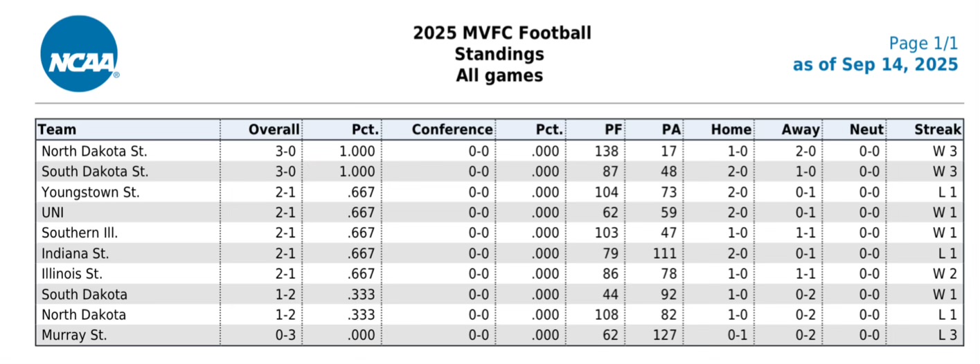The image size is (980, 364).
Task: Click Murray St. team name
Action: coord(74,336)
